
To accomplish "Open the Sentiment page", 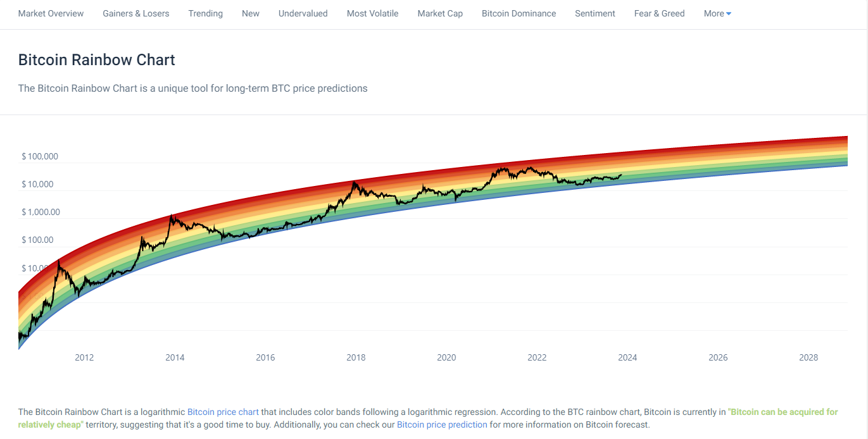I will (594, 13).
